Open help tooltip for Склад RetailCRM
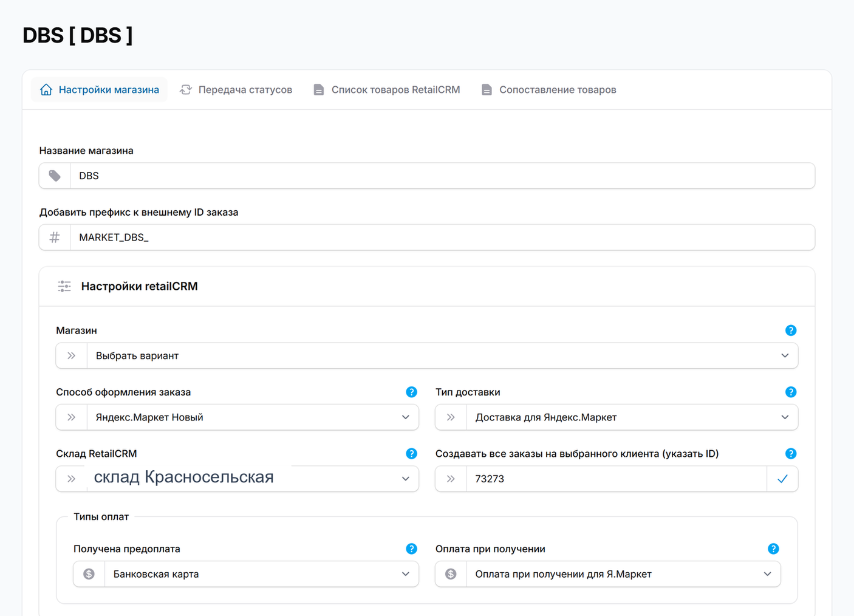The image size is (854, 616). [x=411, y=454]
